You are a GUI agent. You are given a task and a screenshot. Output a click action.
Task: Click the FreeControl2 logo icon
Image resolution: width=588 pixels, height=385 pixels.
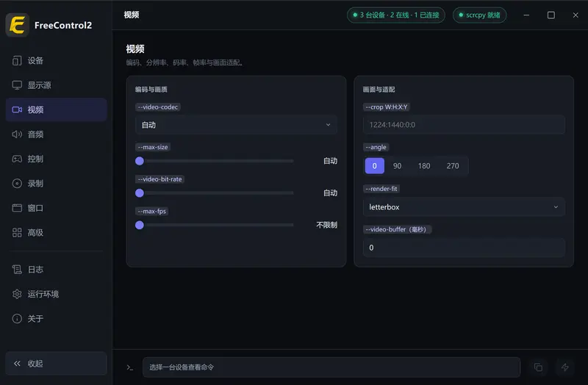[x=17, y=25]
